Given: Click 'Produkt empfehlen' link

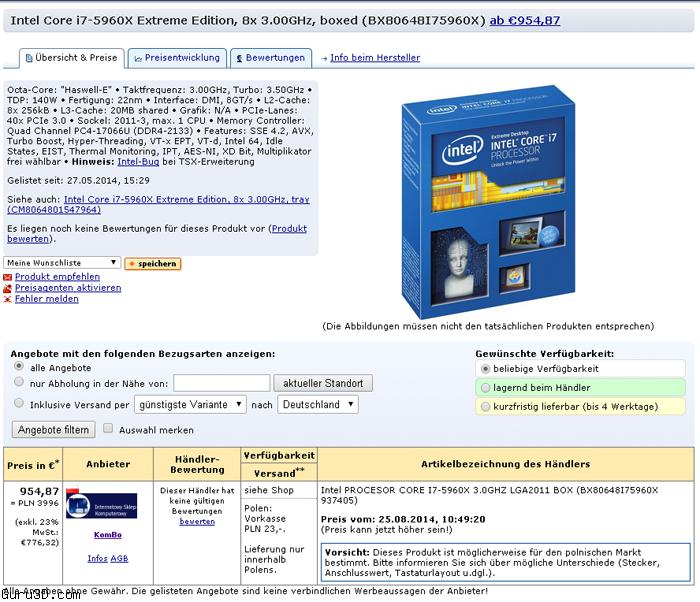Looking at the screenshot, I should coord(57,277).
